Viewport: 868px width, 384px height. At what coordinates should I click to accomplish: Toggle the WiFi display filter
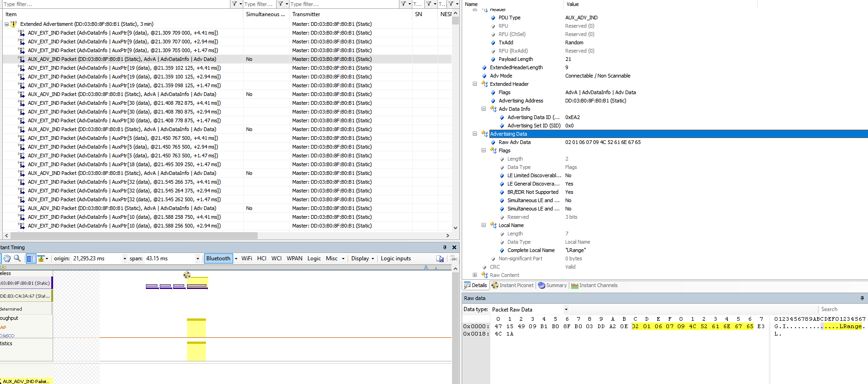pyautogui.click(x=247, y=258)
